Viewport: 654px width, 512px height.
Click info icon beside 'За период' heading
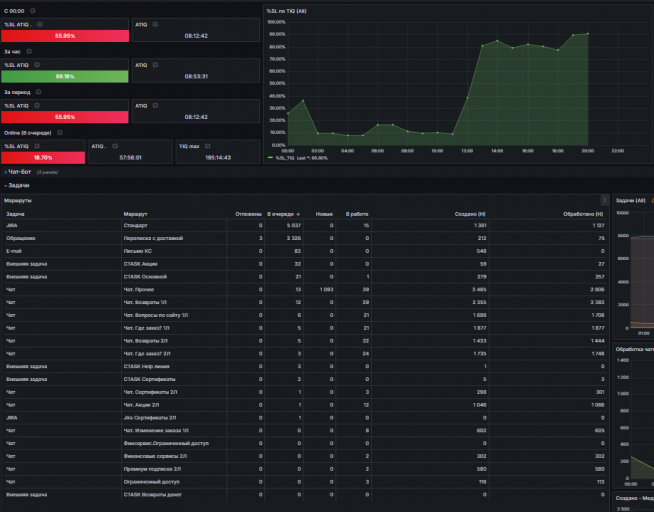pyautogui.click(x=38, y=92)
